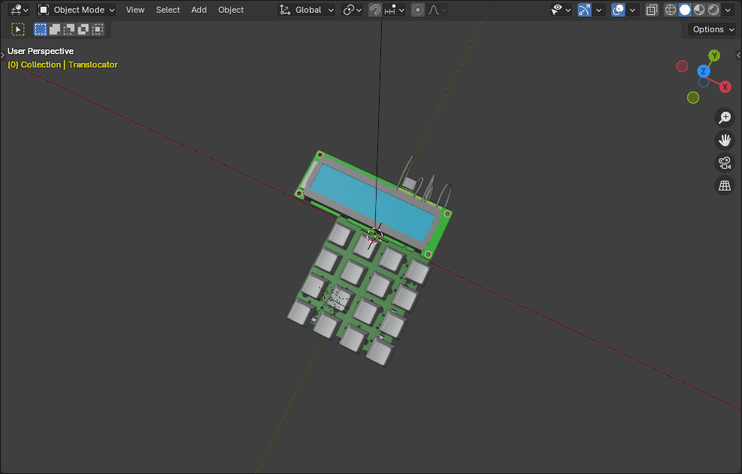Toggle X-ray display mode
This screenshot has height=474, width=742.
click(651, 10)
